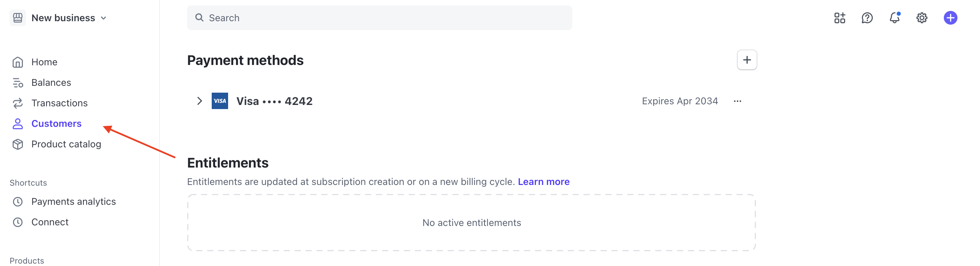Expand the Visa 4242 card details
This screenshot has height=266, width=980.
pyautogui.click(x=199, y=101)
